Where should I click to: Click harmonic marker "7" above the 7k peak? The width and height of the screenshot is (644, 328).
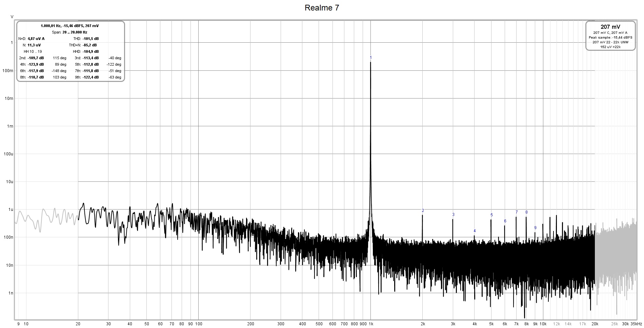517,212
